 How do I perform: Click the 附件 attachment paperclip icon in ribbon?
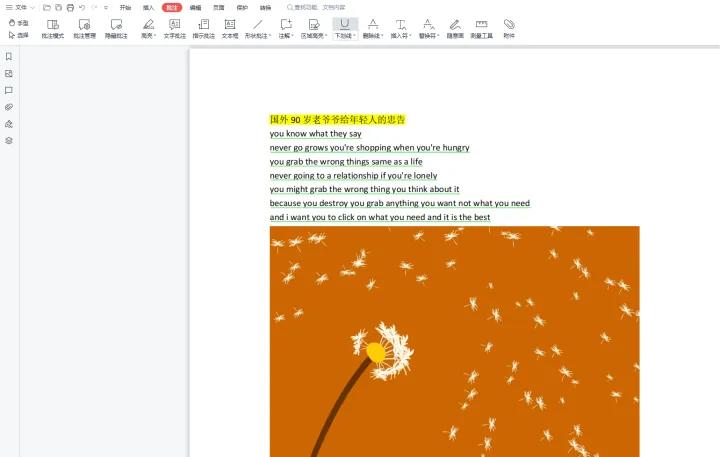(509, 27)
